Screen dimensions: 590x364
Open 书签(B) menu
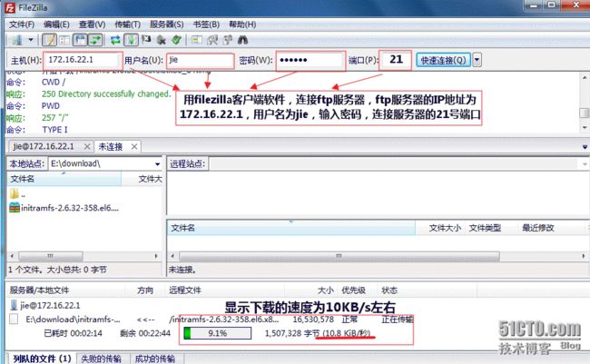coord(206,25)
